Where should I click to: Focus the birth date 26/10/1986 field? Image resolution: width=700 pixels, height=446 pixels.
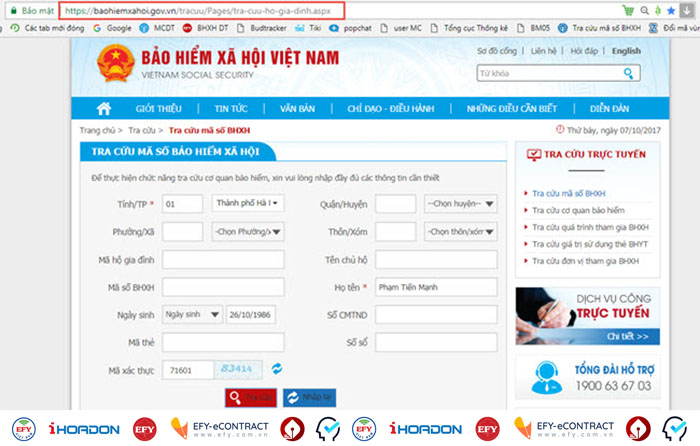tap(251, 315)
